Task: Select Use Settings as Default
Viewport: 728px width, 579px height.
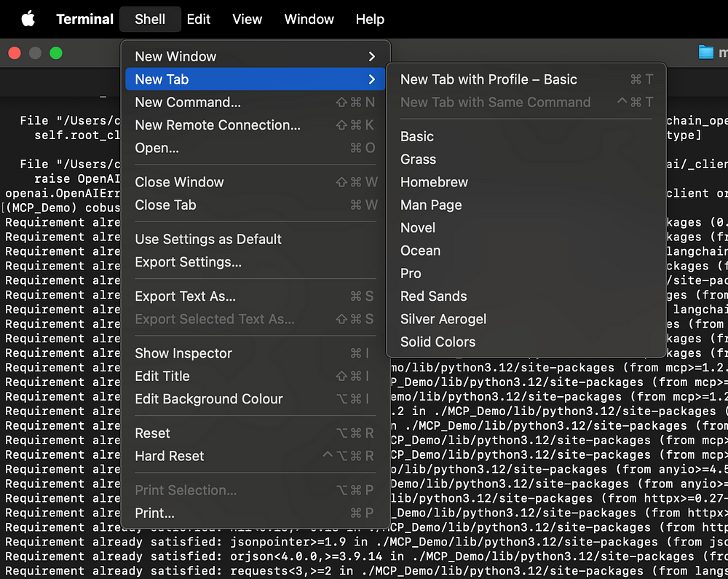Action: [208, 239]
